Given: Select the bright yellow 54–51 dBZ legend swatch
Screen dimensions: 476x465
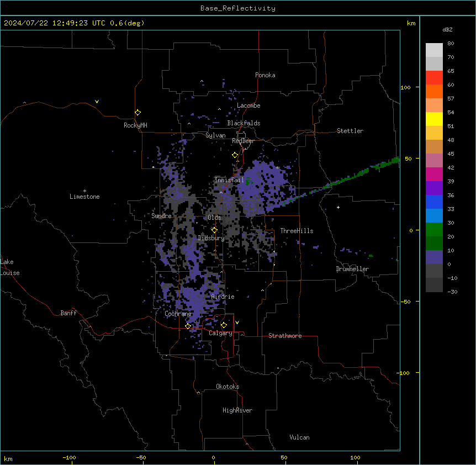Looking at the screenshot, I should coord(434,119).
